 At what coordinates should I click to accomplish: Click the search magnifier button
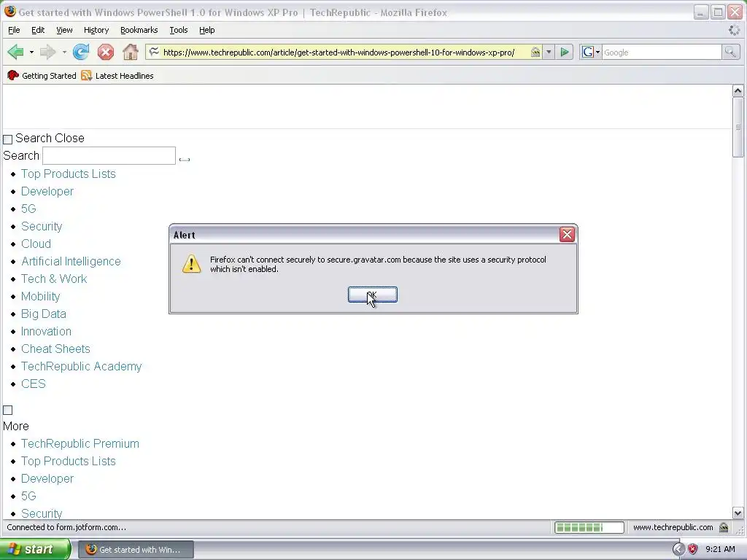click(730, 52)
